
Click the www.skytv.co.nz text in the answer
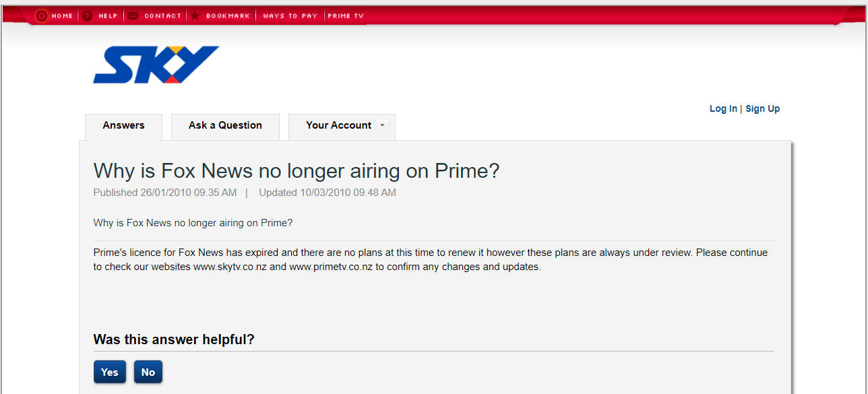230,267
